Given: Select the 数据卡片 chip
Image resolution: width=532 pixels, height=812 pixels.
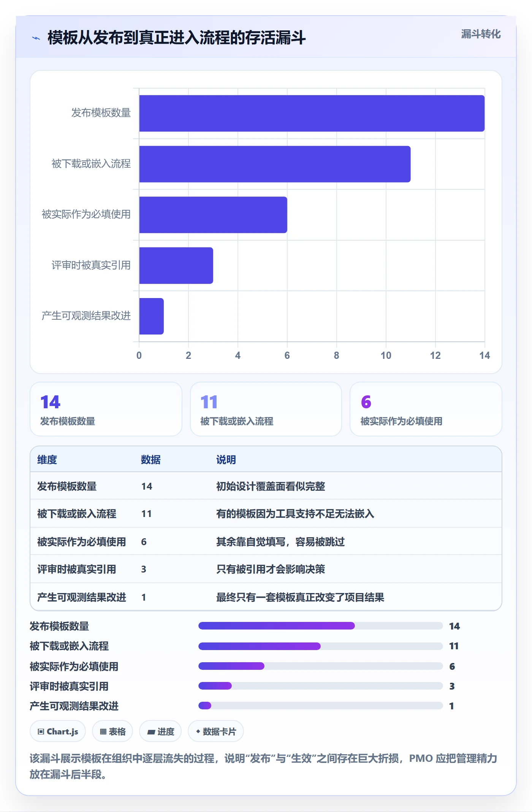Looking at the screenshot, I should tap(216, 731).
